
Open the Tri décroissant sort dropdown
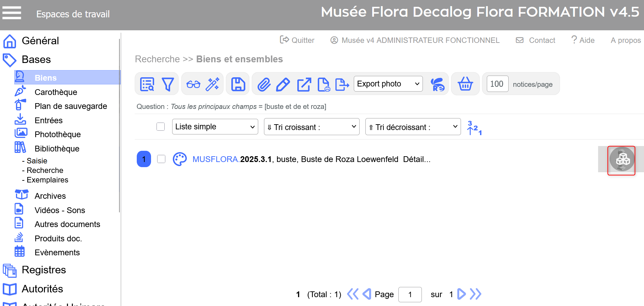tap(413, 127)
